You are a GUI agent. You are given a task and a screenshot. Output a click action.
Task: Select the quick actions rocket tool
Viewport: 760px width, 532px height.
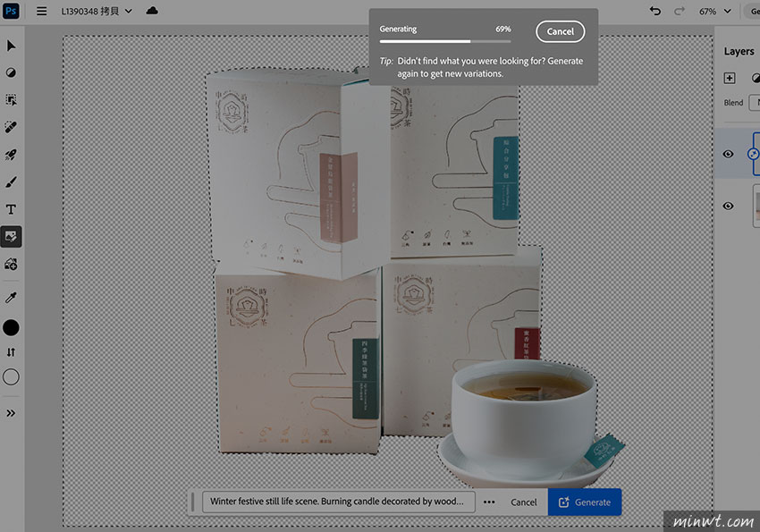click(x=11, y=155)
